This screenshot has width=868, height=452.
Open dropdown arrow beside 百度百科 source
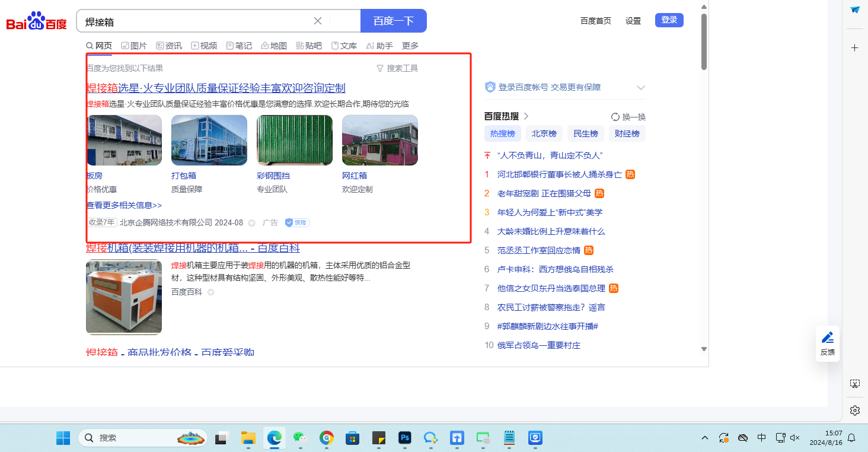210,292
